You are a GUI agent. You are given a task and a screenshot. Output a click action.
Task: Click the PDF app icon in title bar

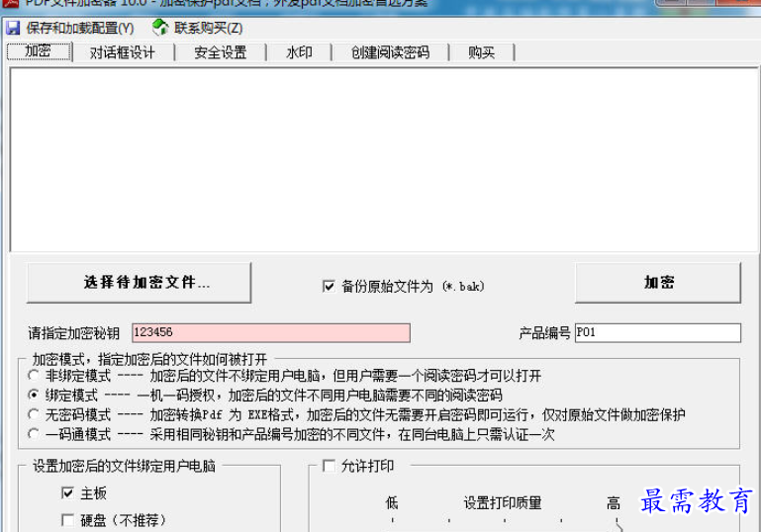click(10, 3)
